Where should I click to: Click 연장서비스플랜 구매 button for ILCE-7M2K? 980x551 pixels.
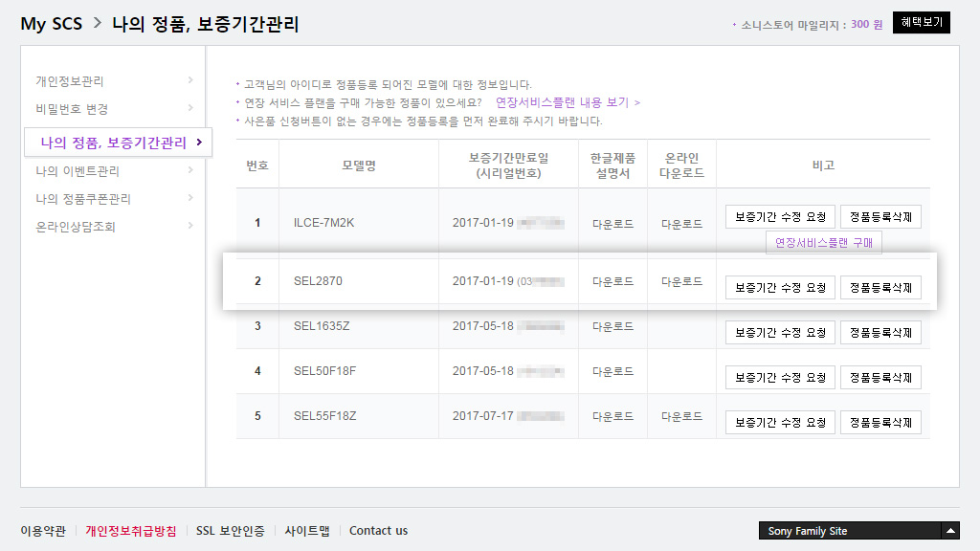tap(823, 243)
